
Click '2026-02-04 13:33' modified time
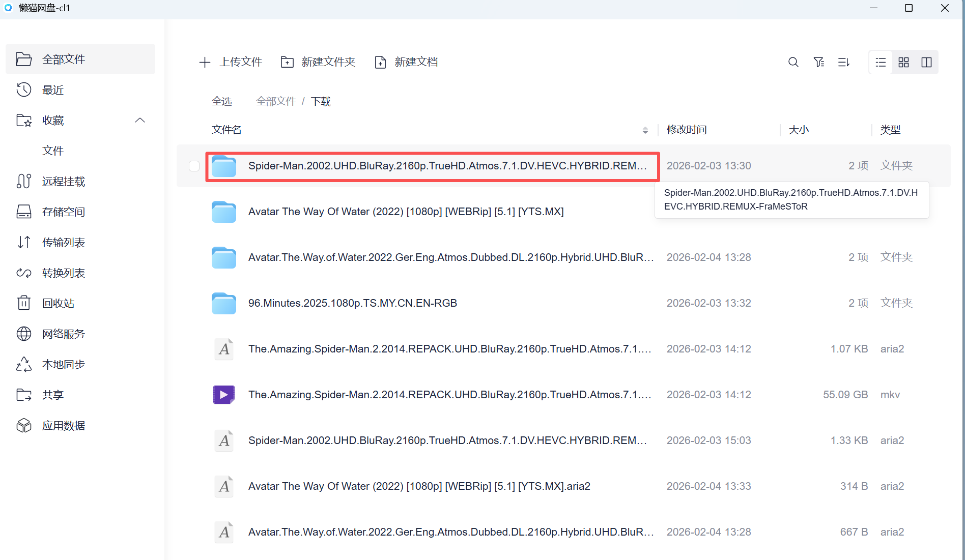tap(709, 486)
